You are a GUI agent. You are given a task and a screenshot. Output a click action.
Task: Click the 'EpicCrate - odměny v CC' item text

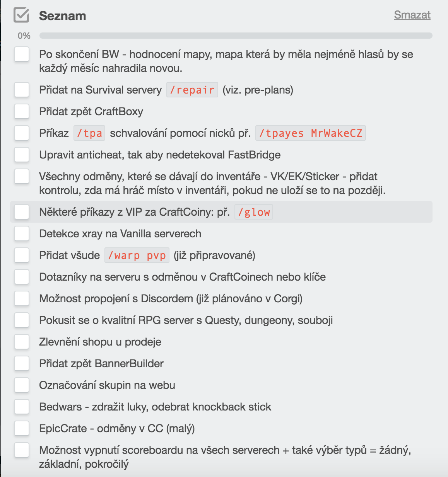click(117, 429)
